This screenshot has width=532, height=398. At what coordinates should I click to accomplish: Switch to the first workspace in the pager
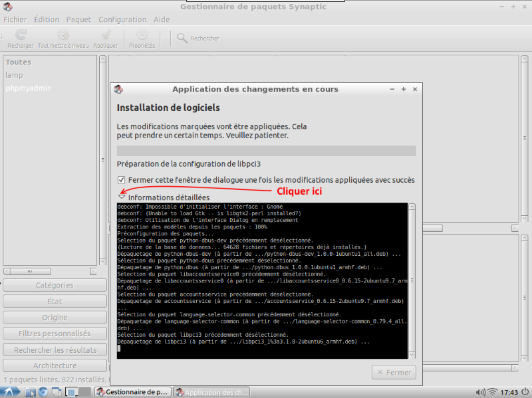(71, 392)
